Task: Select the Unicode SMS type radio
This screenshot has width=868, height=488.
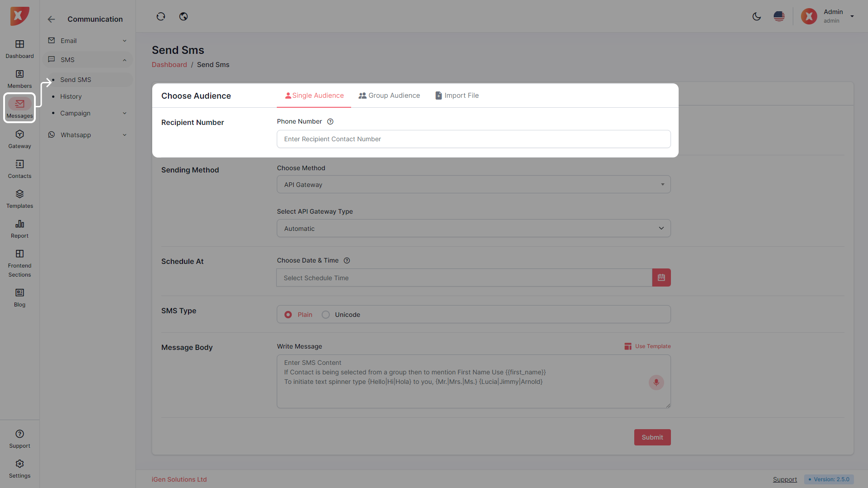Action: point(326,315)
